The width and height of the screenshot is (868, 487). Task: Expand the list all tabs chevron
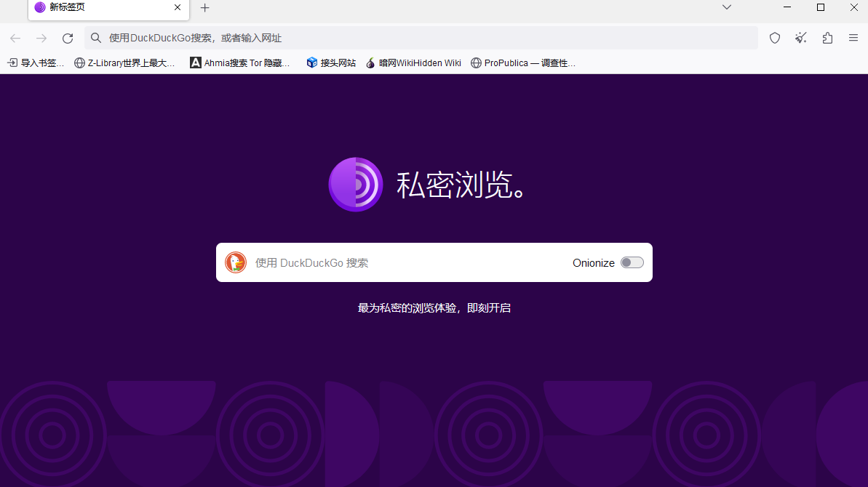(x=727, y=8)
